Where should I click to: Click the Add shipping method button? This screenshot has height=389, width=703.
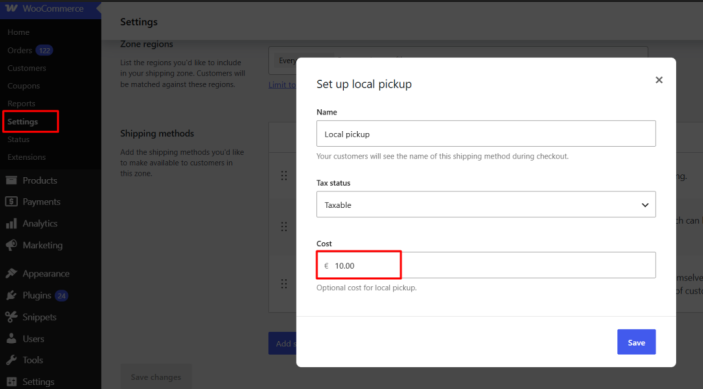coord(282,343)
